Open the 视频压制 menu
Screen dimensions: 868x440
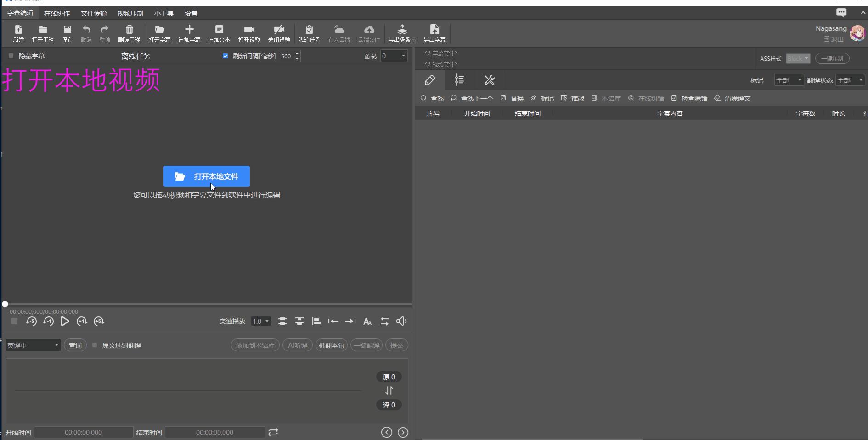click(x=130, y=13)
